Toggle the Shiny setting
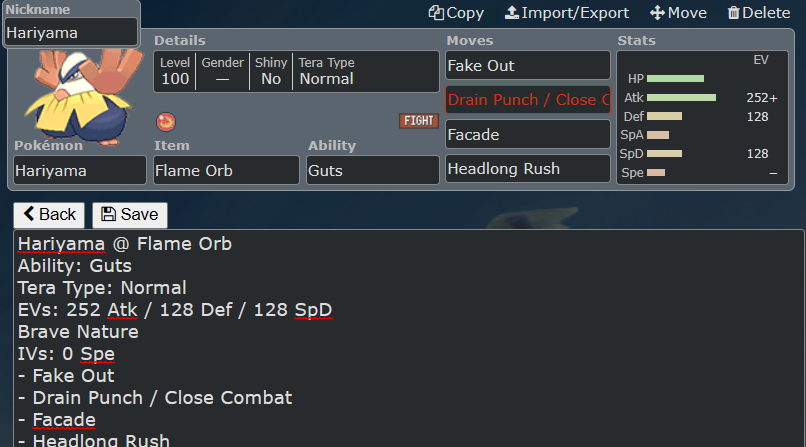The width and height of the screenshot is (806, 447). pyautogui.click(x=271, y=71)
